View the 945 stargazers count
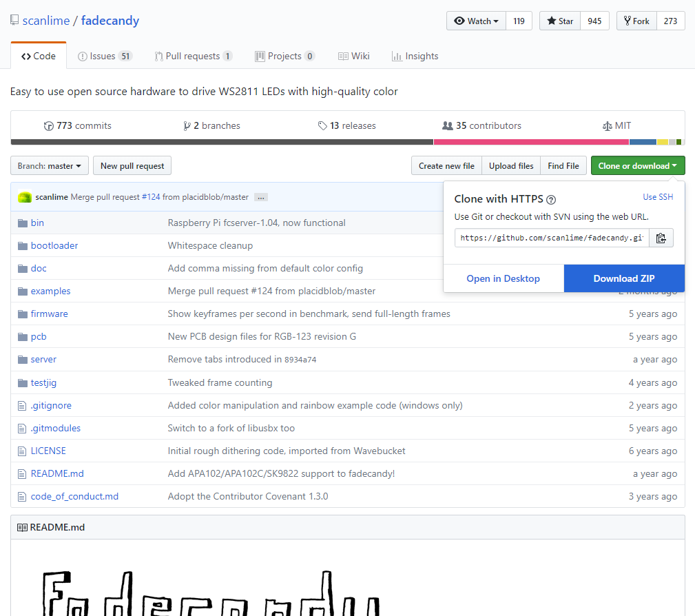 point(594,21)
